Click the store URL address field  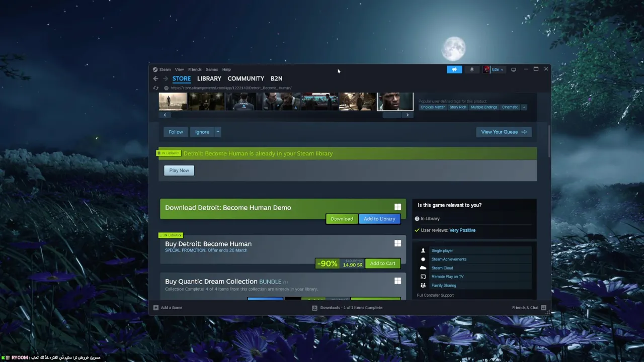(231, 88)
